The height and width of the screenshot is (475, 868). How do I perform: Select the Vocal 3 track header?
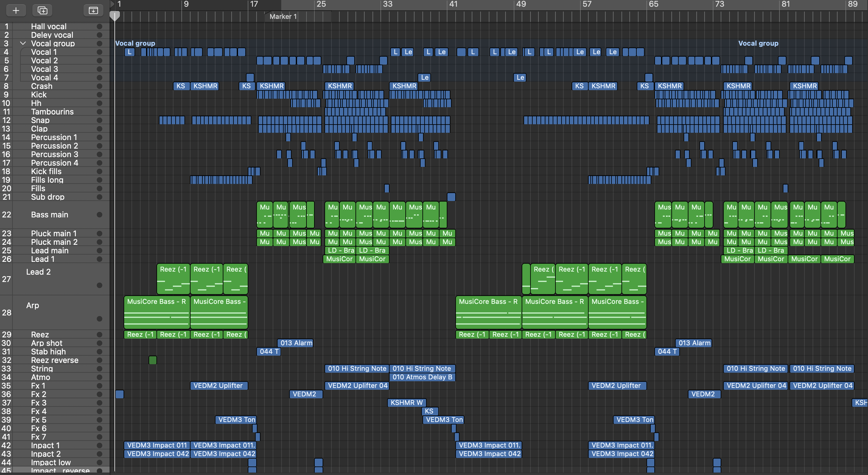click(x=54, y=69)
